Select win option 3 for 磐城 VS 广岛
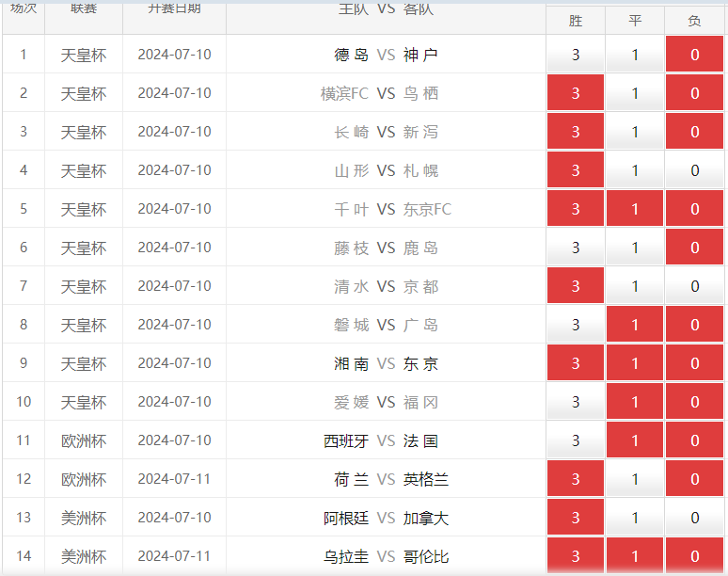728x576 pixels. pos(576,325)
